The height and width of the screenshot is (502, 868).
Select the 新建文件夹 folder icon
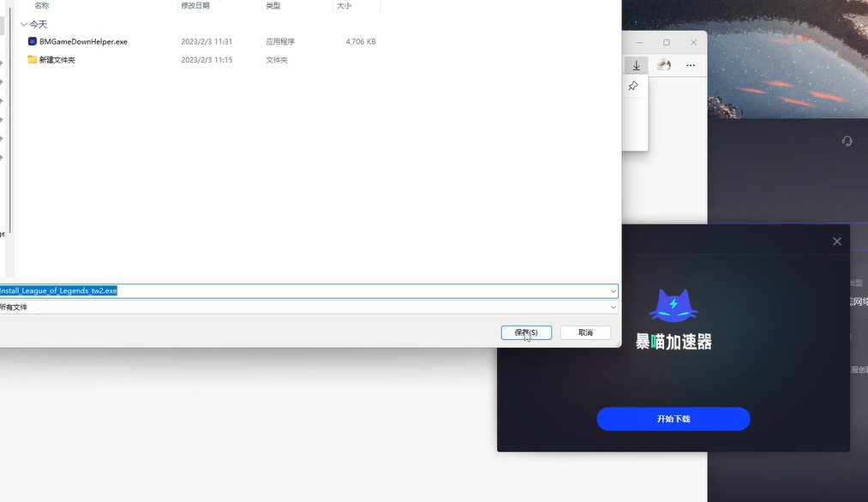[32, 60]
